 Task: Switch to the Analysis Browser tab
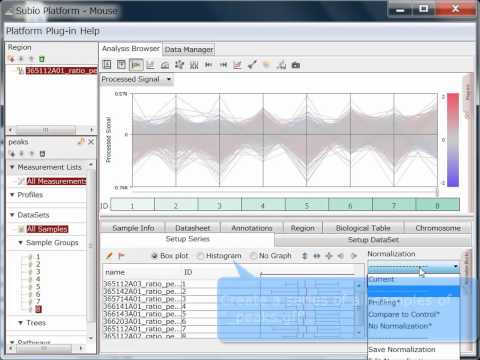(x=131, y=49)
